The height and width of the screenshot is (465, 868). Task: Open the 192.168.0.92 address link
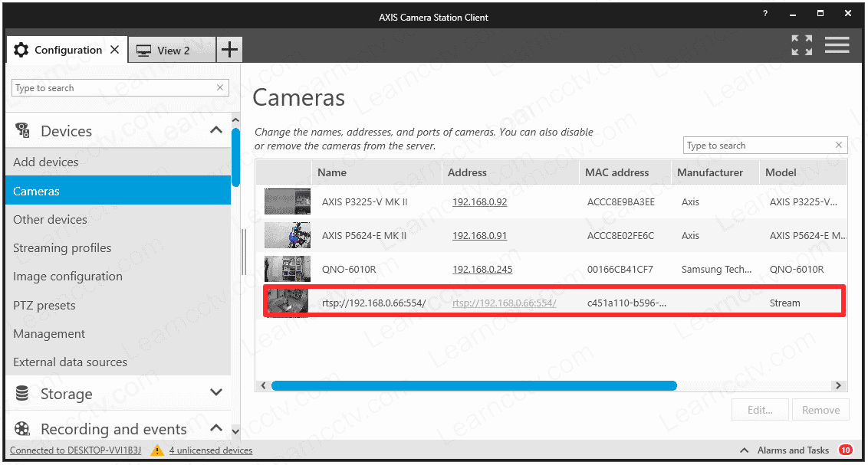coord(479,202)
